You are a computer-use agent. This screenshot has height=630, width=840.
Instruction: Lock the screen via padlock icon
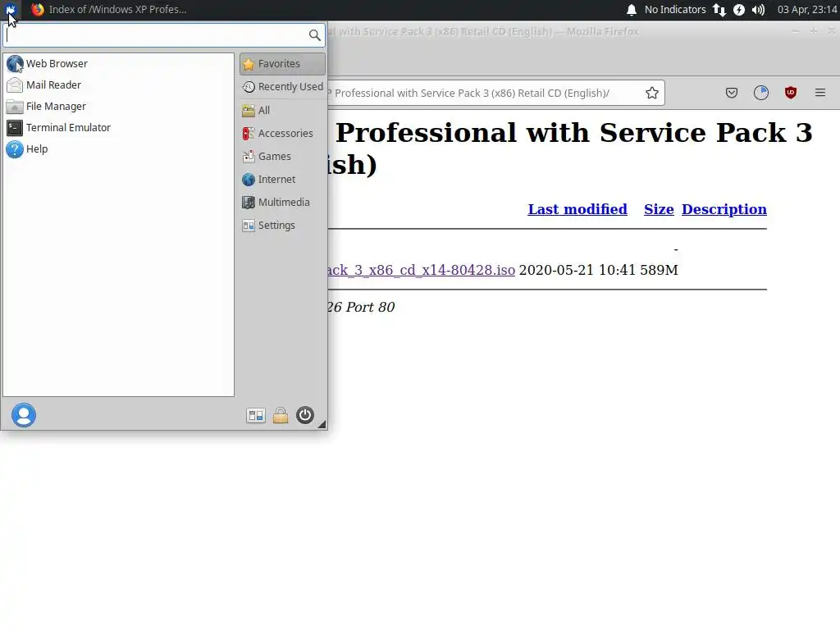point(281,416)
